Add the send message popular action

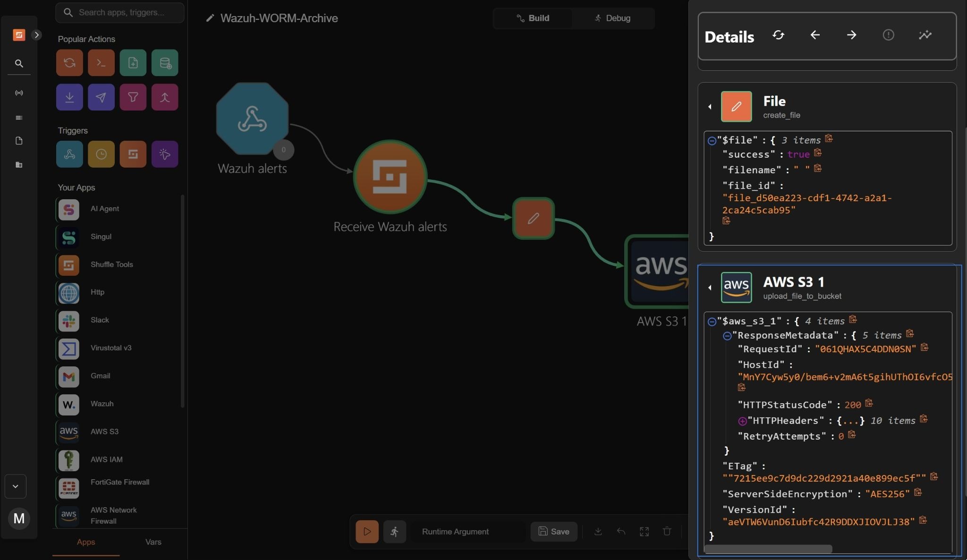(x=101, y=97)
